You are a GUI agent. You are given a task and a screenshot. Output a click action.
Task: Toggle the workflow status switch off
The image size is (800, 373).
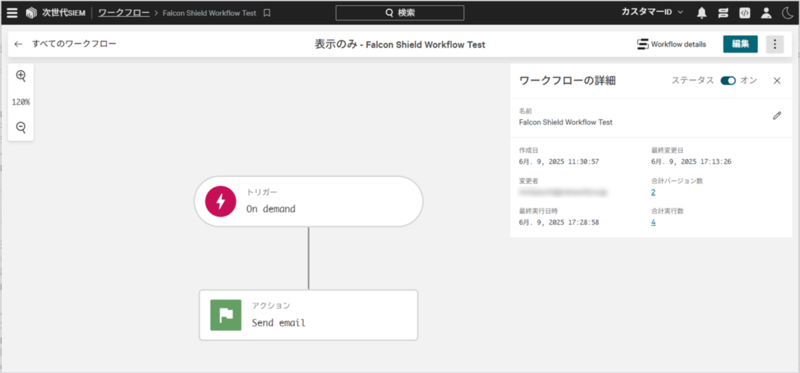click(x=728, y=81)
